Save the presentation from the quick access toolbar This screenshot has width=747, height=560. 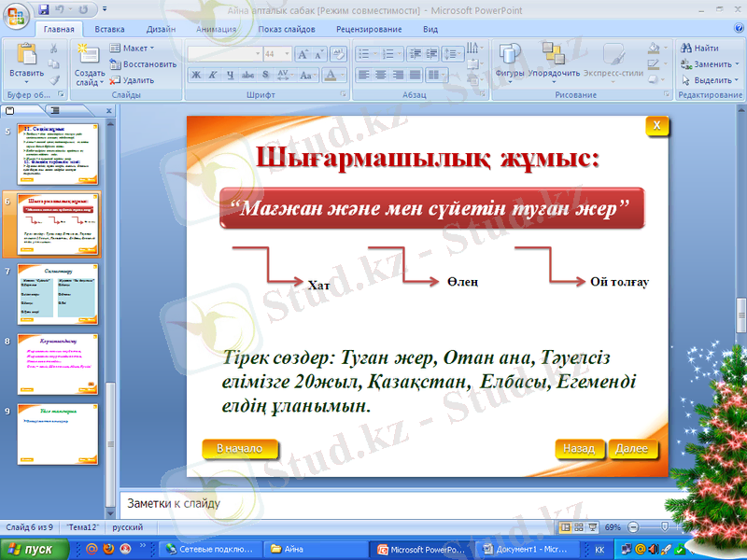[44, 9]
